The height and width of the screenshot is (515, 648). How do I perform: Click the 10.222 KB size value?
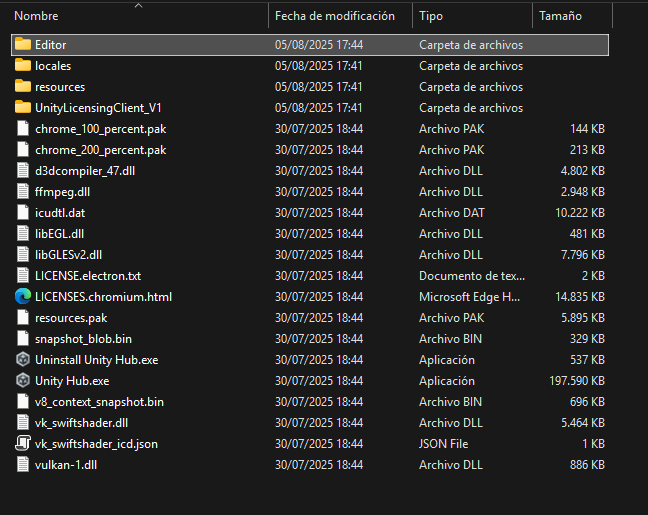(x=580, y=212)
